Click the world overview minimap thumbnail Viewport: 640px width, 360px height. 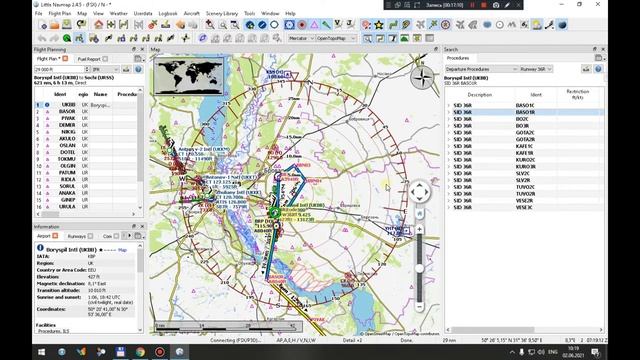pos(189,76)
